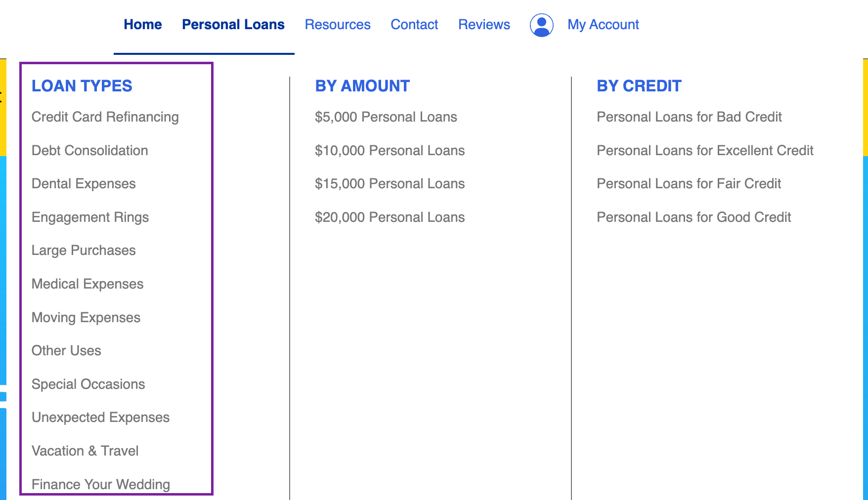View Medical Expenses loans
Screen dimensions: 868x500
point(87,284)
